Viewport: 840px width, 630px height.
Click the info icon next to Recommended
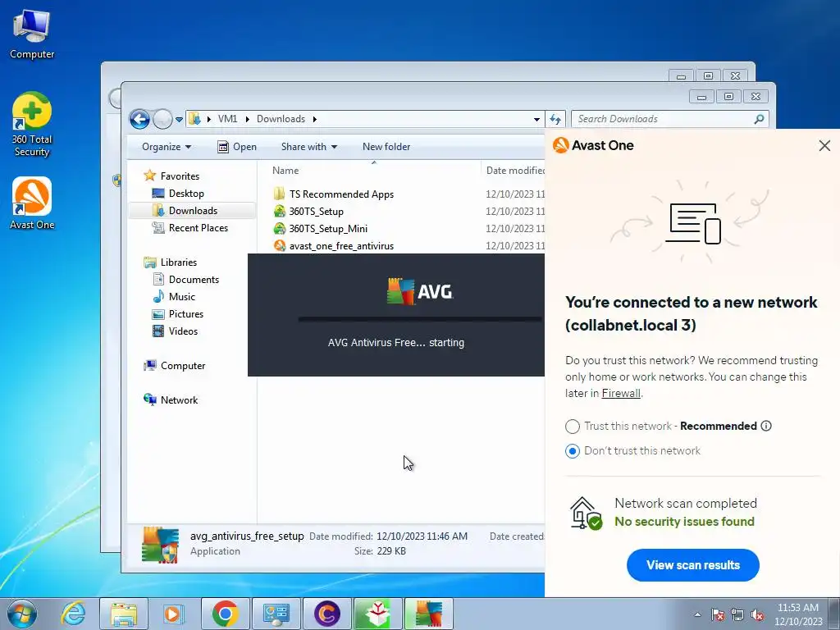766,426
